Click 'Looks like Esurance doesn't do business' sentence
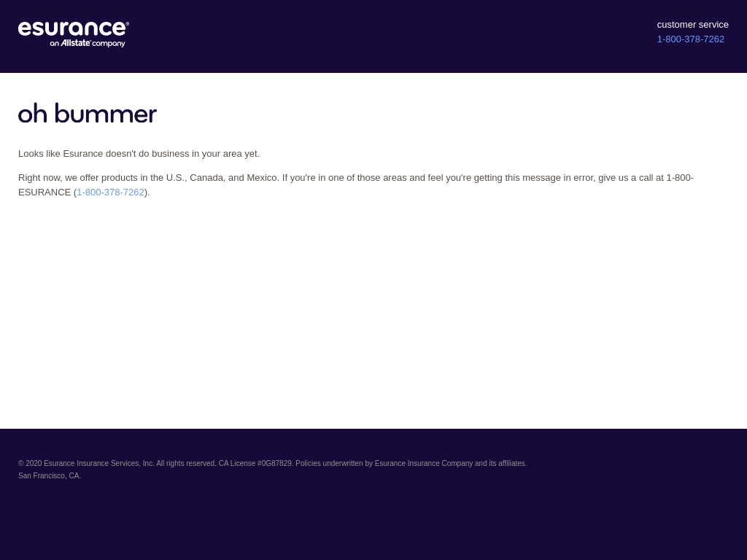The image size is (747, 560). pyautogui.click(x=139, y=153)
